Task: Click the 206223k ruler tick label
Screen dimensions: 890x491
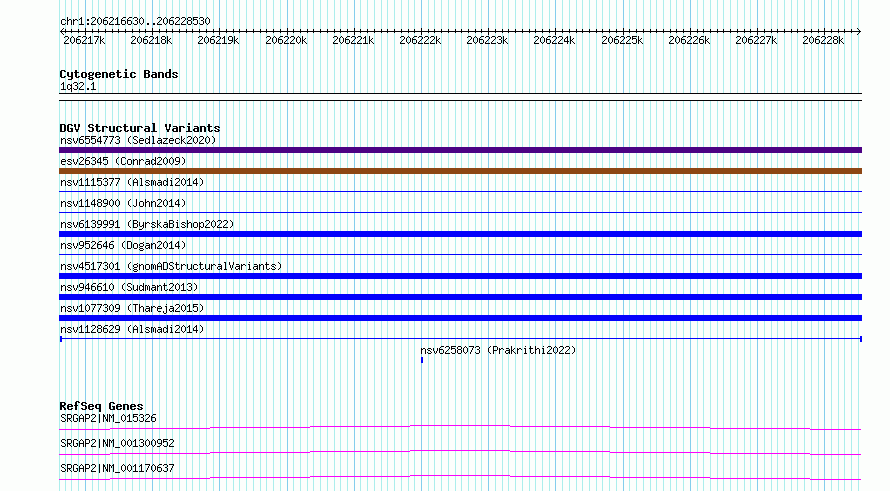Action: click(x=487, y=40)
